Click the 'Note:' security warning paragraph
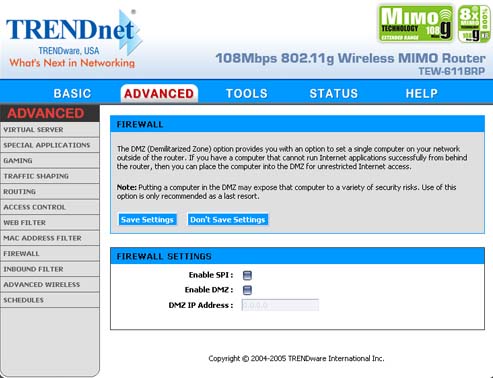493x378 pixels. click(286, 192)
